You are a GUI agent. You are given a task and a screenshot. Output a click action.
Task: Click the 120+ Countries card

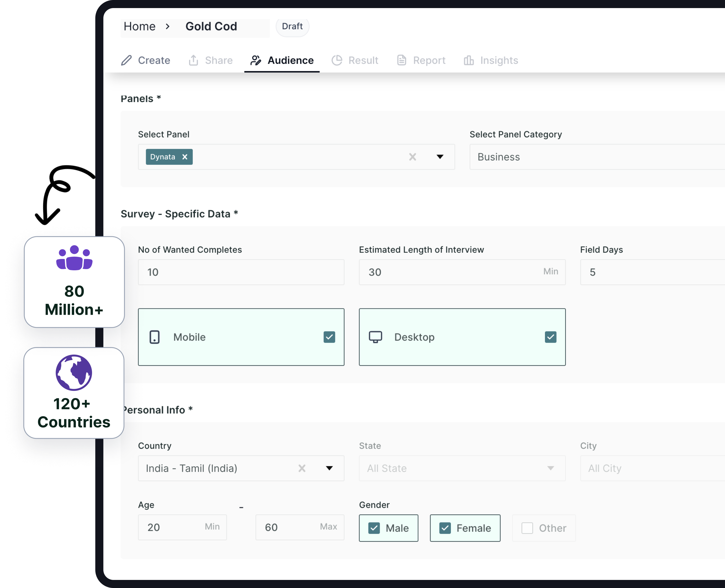(74, 393)
